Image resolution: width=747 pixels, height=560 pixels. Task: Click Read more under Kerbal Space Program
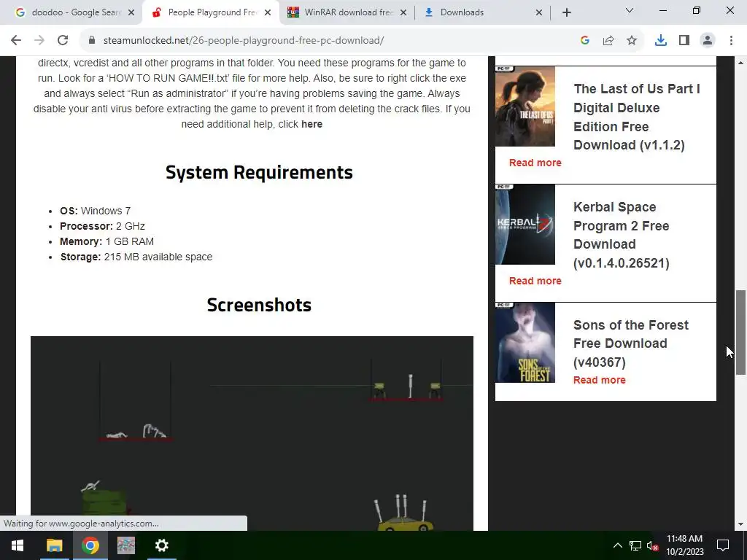(x=535, y=281)
